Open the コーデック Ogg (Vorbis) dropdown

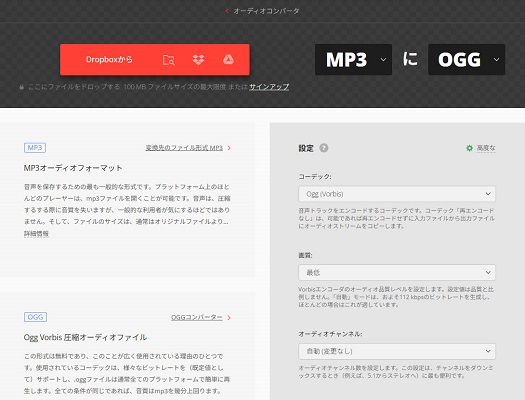pyautogui.click(x=397, y=194)
